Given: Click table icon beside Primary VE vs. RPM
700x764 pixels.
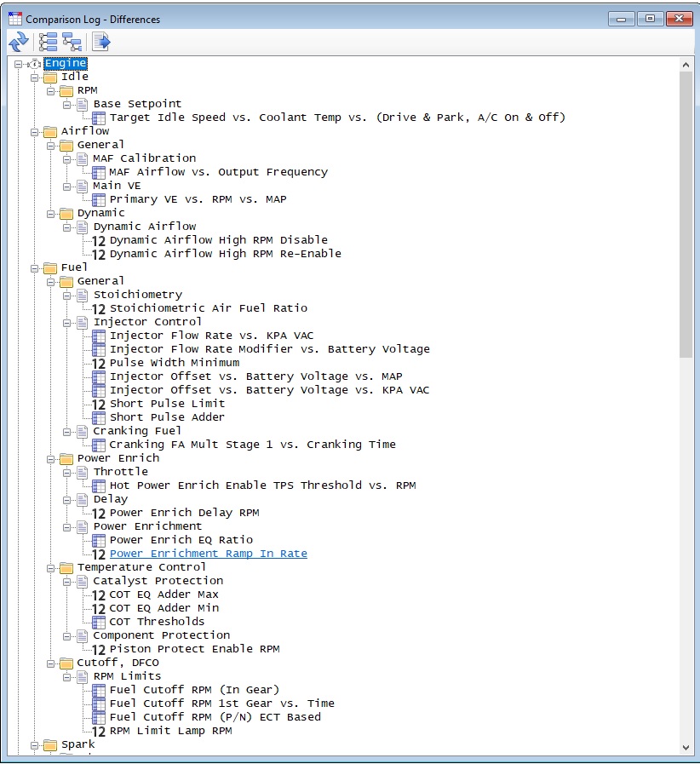Looking at the screenshot, I should click(99, 200).
